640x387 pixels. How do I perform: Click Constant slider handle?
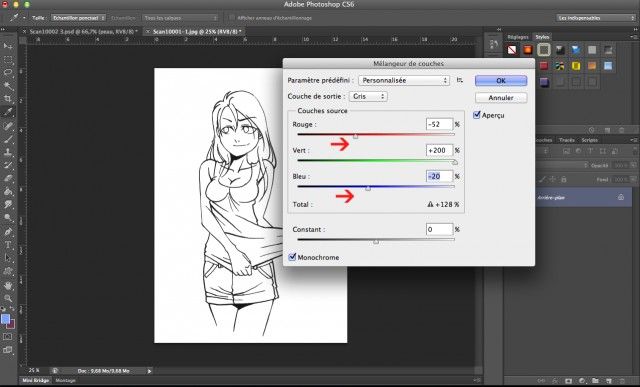(376, 242)
